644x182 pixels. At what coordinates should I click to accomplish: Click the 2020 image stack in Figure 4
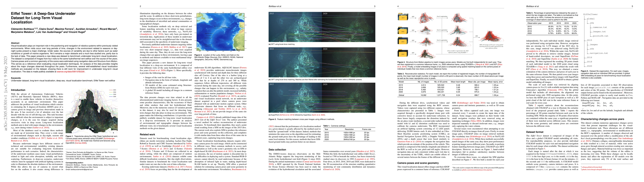tap(403, 53)
